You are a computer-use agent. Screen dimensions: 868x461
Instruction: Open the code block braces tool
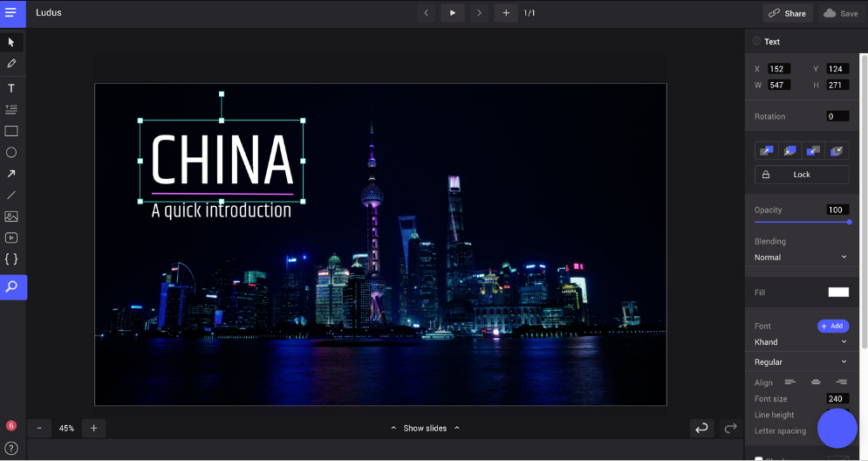click(11, 259)
